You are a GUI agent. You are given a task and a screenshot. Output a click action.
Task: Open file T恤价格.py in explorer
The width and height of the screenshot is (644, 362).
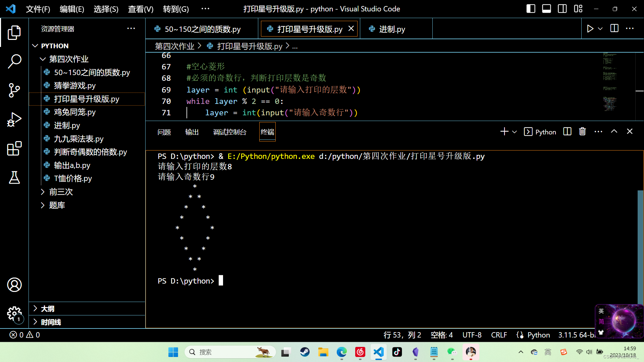[x=87, y=178]
